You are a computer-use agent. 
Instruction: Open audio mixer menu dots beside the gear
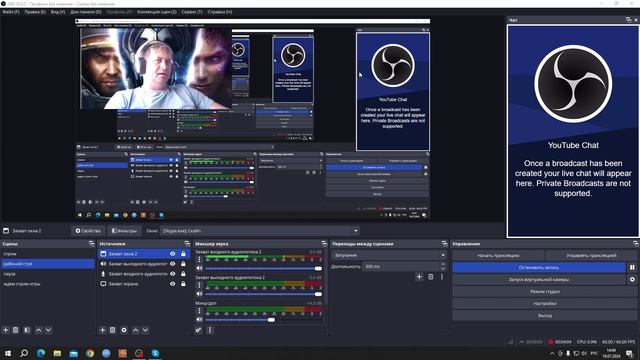pos(210,330)
